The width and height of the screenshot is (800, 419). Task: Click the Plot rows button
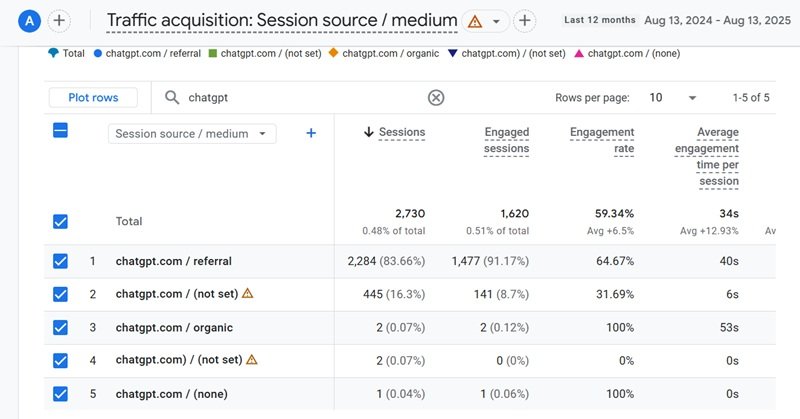[x=93, y=98]
